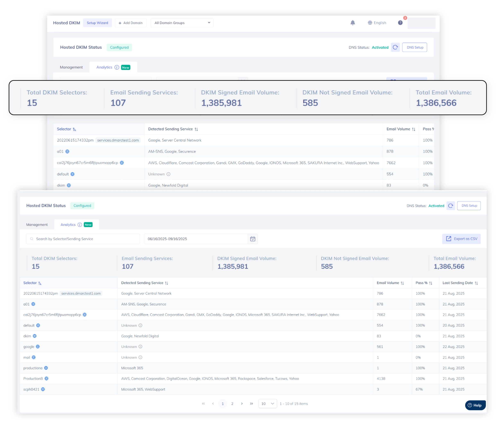The height and width of the screenshot is (435, 504).
Task: Open the info icon beside the Analytics tab
Action: click(80, 224)
